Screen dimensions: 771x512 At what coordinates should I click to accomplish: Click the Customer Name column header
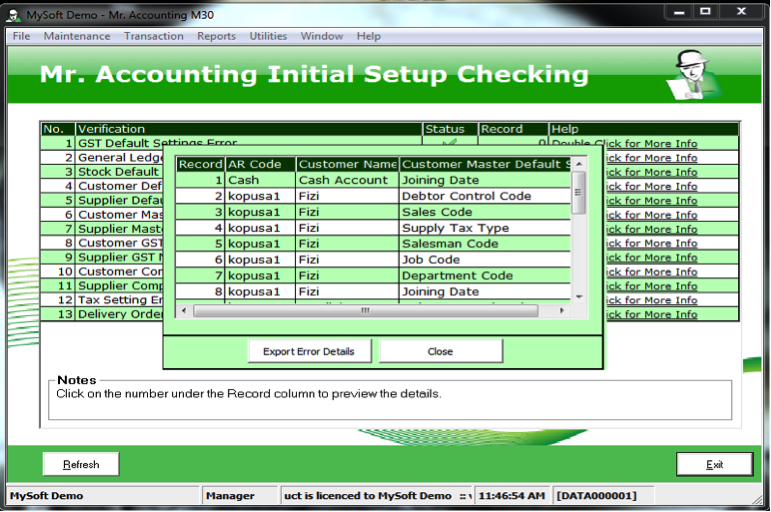pos(348,164)
